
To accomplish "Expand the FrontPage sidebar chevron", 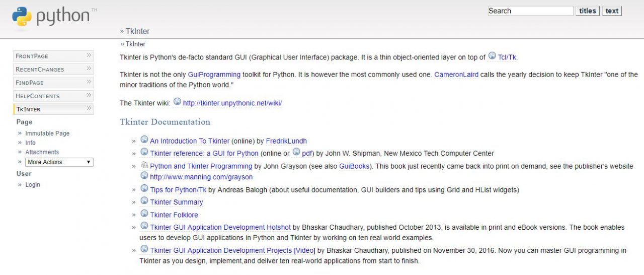I will (x=89, y=55).
